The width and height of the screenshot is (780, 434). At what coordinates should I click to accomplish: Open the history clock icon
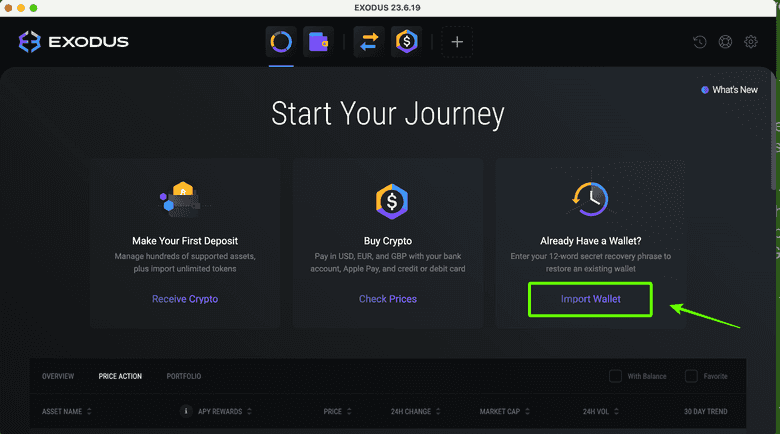700,42
